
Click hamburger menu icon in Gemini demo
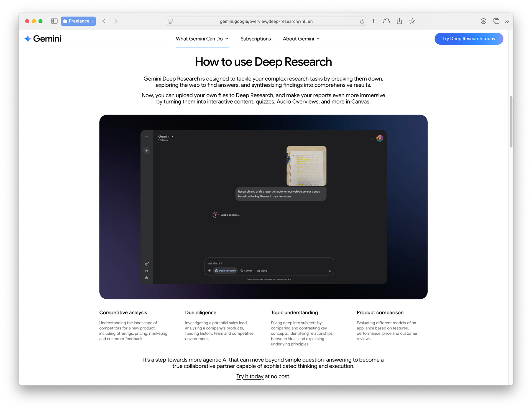(147, 137)
